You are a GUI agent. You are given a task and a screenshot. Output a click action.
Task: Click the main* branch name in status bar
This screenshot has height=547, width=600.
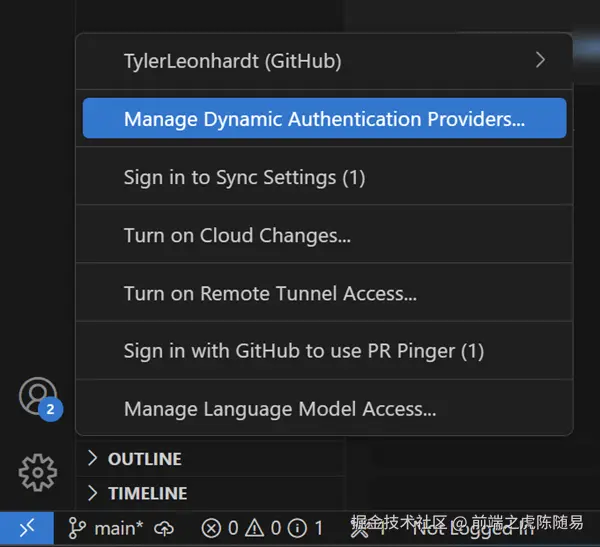(x=119, y=529)
